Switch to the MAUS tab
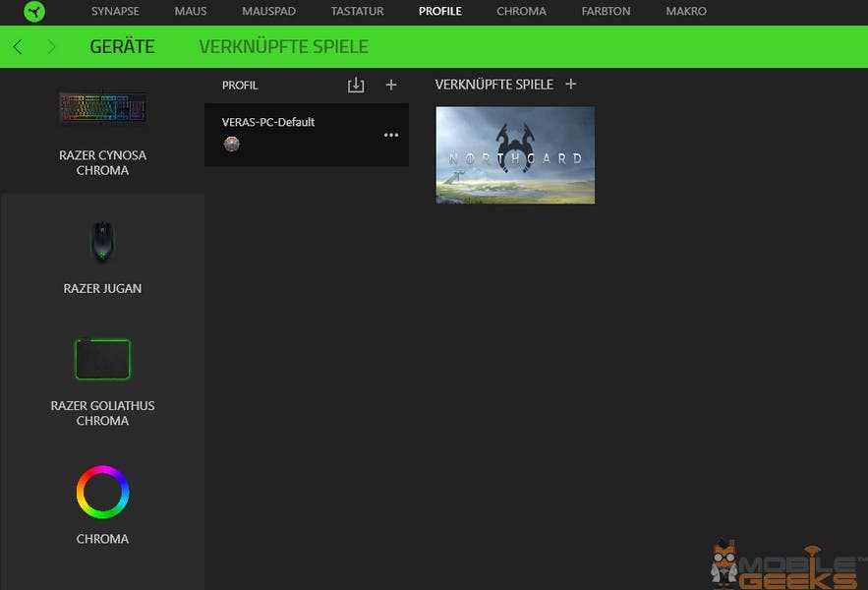Image resolution: width=868 pixels, height=590 pixels. (191, 11)
